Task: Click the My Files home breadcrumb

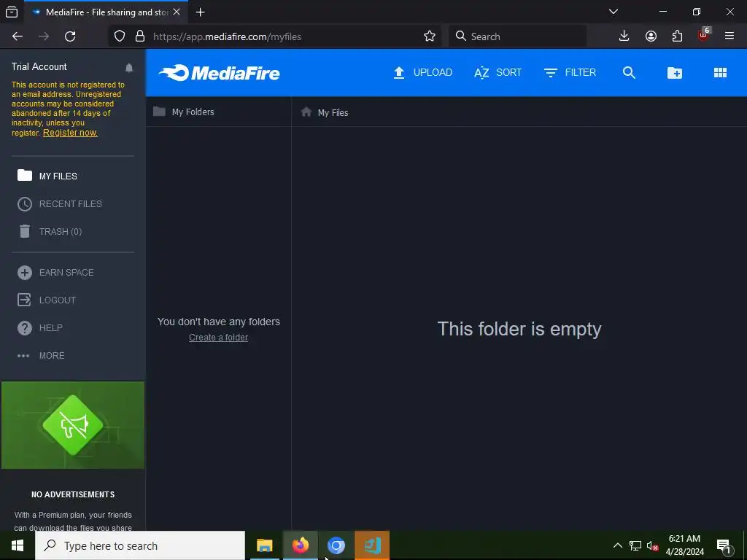Action: (325, 112)
